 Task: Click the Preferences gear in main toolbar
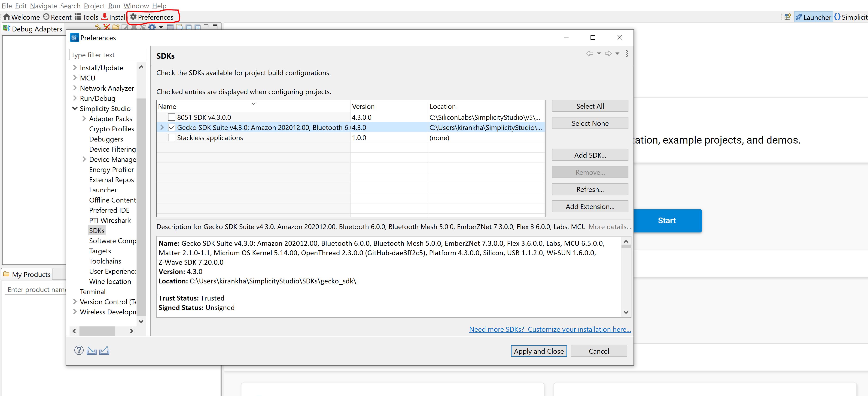click(x=152, y=17)
